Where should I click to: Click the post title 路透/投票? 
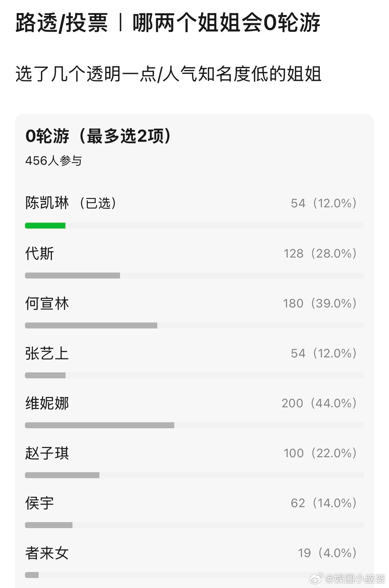coord(62,23)
